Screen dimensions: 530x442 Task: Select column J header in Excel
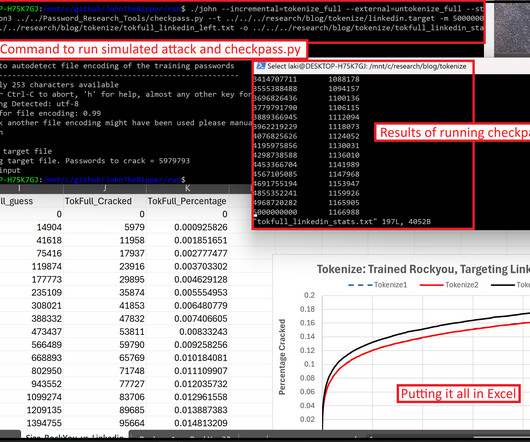coord(105,189)
